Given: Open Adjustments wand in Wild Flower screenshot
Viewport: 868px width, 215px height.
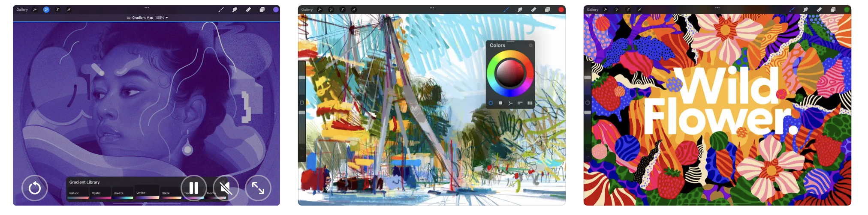Looking at the screenshot, I should pyautogui.click(x=617, y=9).
